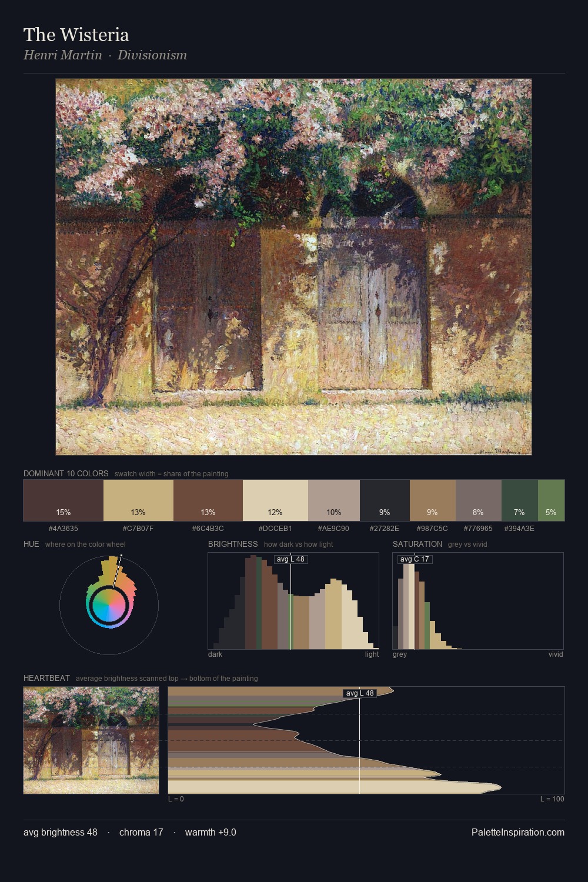This screenshot has width=588, height=882.
Task: Click the hex code '#776965' label
Action: click(x=479, y=529)
